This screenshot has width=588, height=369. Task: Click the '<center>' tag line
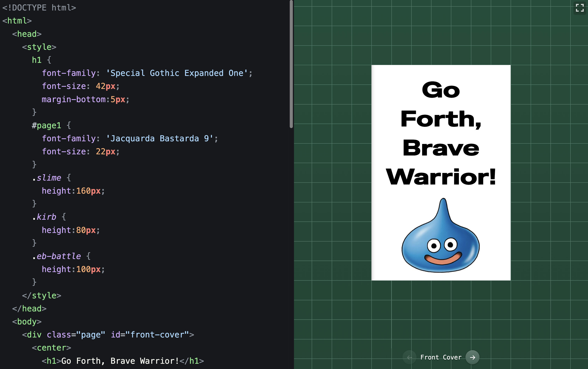52,348
